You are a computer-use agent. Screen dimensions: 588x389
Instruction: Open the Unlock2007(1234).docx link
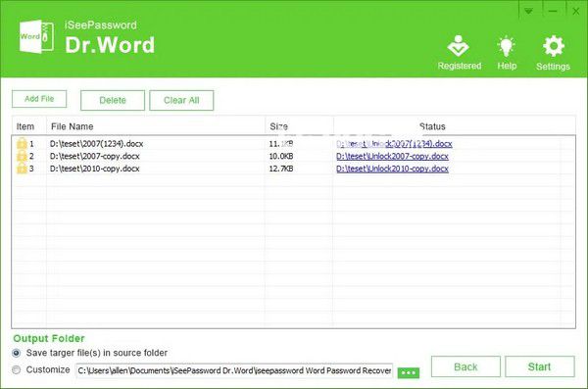click(394, 144)
